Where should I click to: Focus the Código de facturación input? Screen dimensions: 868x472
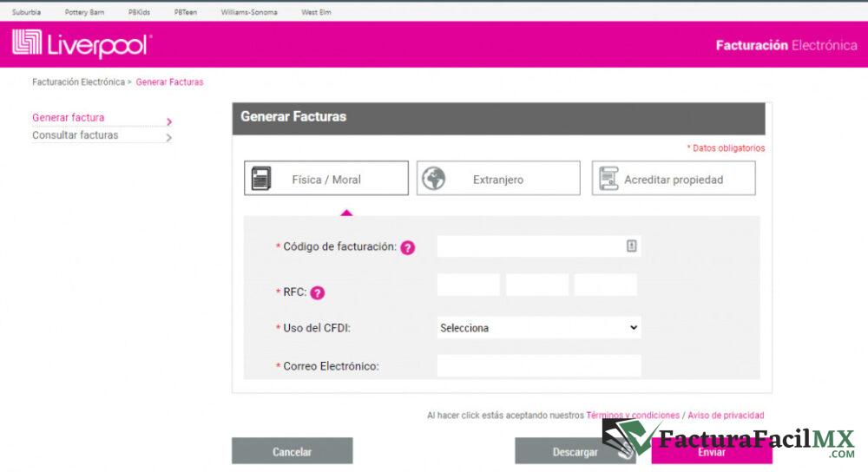539,246
